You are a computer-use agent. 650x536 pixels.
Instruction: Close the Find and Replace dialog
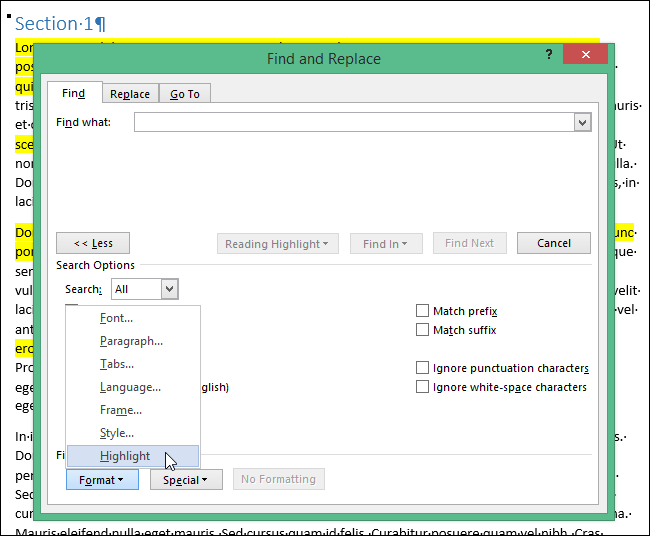point(585,54)
